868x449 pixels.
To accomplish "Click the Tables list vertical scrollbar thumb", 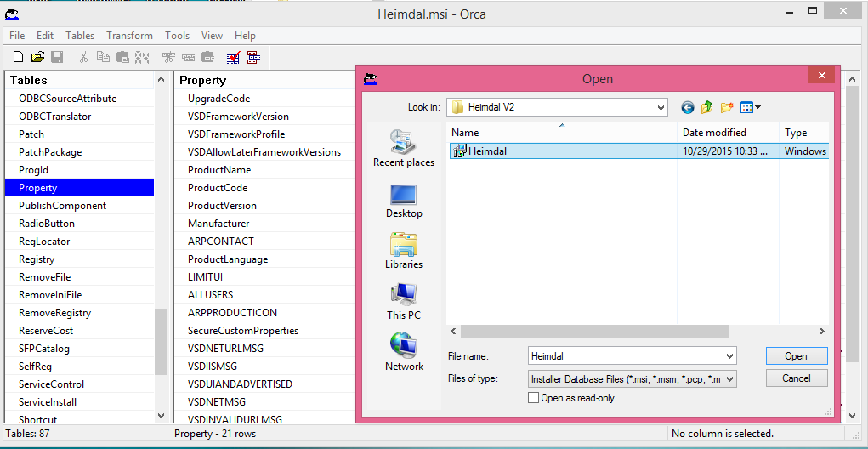I will pos(161,342).
